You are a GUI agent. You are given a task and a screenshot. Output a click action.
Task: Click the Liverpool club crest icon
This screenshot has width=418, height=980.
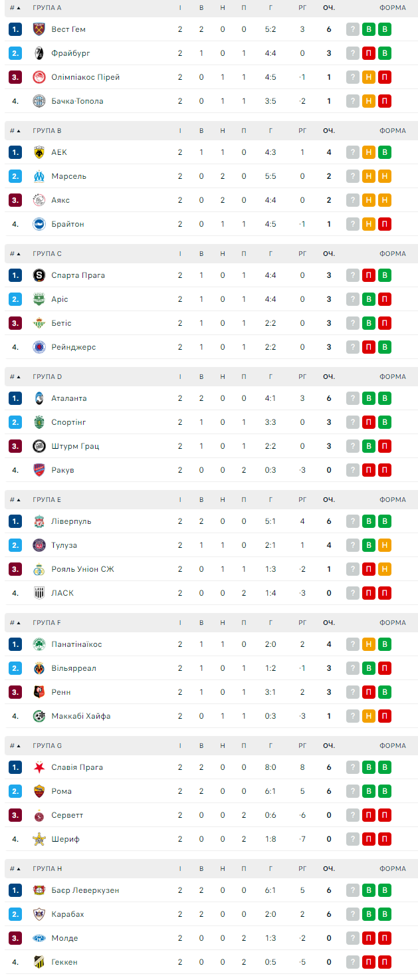(39, 521)
